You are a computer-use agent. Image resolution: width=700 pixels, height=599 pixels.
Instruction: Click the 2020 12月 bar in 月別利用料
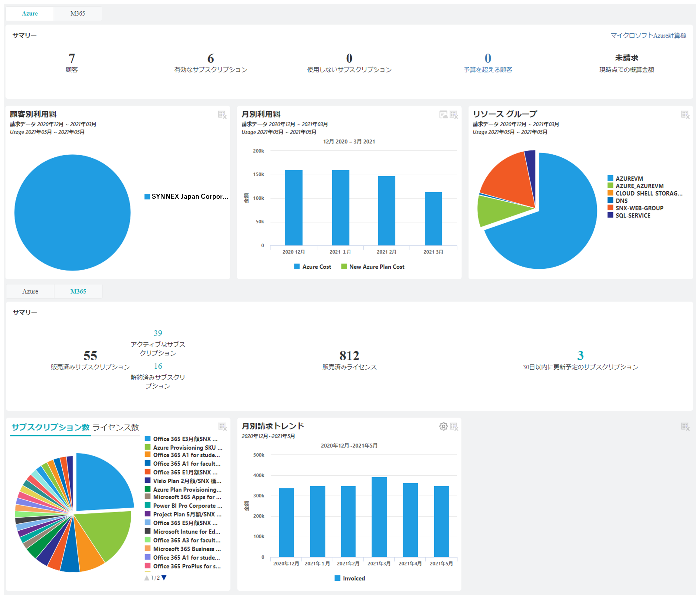[x=294, y=208]
